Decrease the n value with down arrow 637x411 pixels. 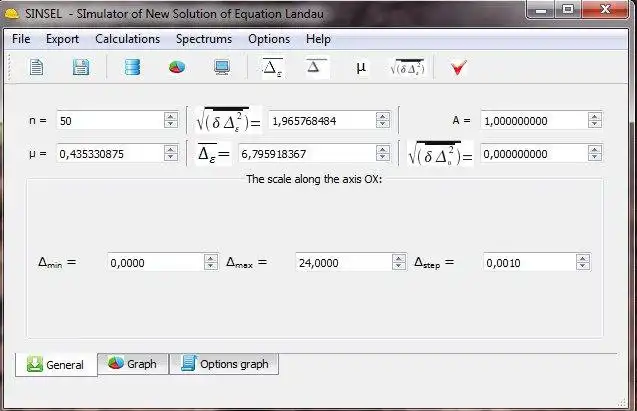(x=171, y=124)
